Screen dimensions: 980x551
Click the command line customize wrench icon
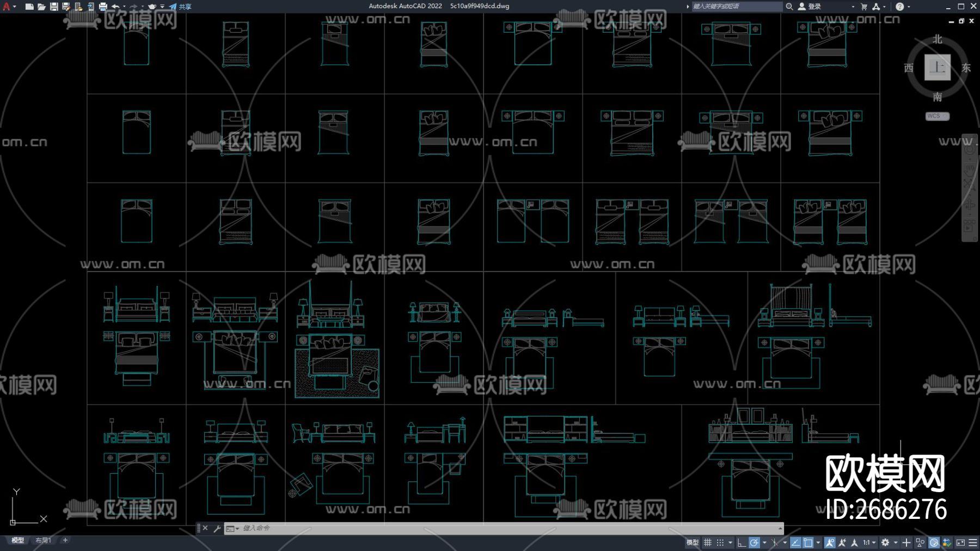[x=217, y=528]
